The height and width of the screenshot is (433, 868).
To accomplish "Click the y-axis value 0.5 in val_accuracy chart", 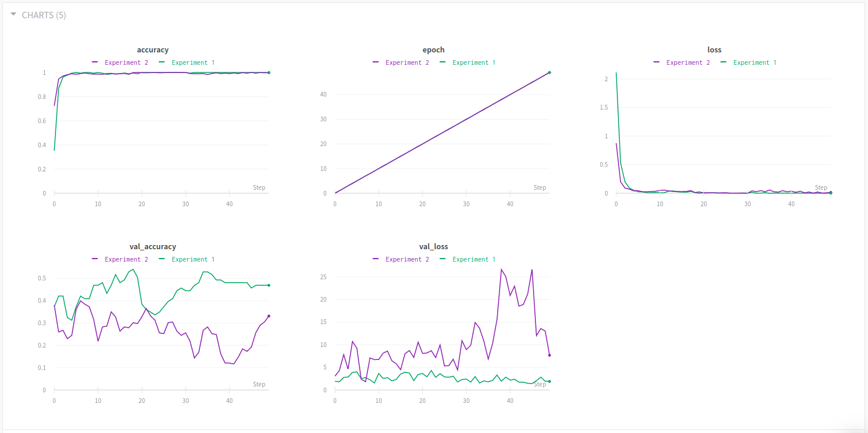I will [x=41, y=278].
